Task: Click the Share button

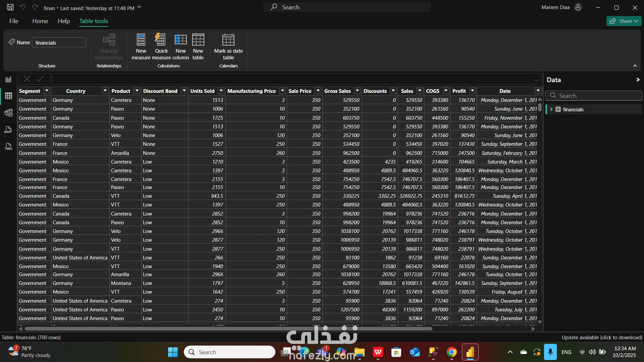Action: point(624,21)
